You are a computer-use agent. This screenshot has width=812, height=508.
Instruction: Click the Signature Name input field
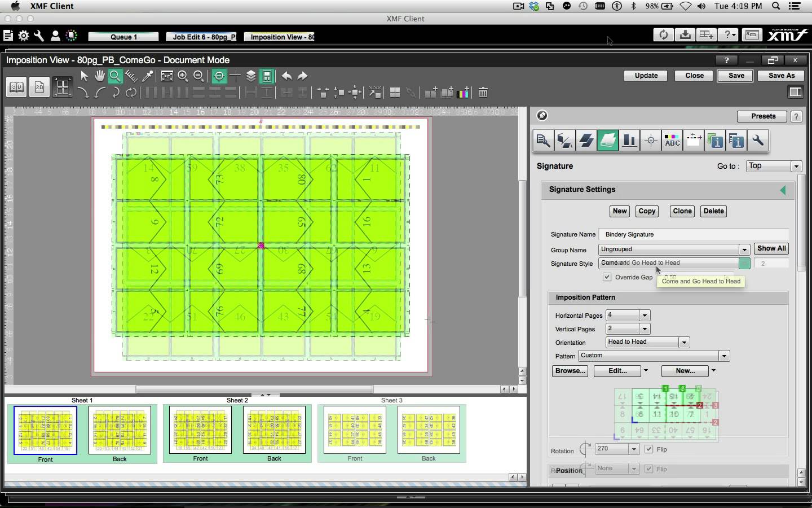pyautogui.click(x=694, y=234)
